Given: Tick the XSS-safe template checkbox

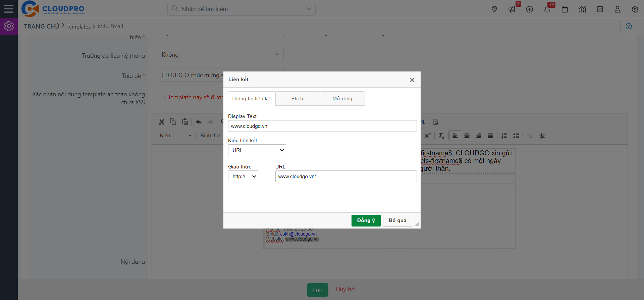Looking at the screenshot, I should coord(161,98).
